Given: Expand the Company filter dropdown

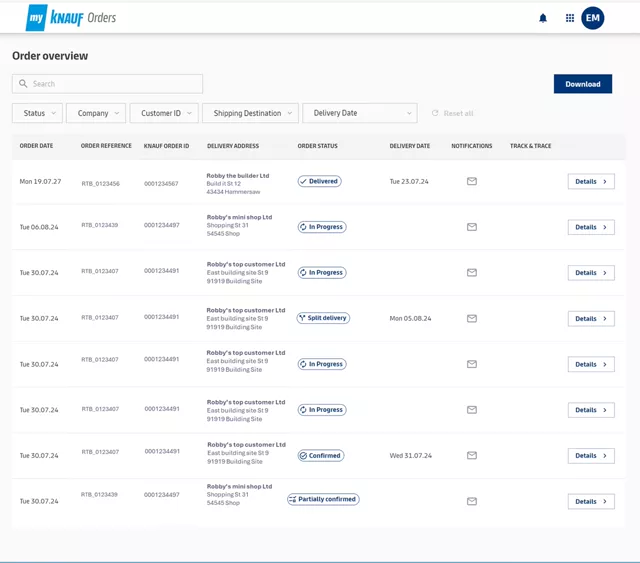Looking at the screenshot, I should (x=96, y=113).
